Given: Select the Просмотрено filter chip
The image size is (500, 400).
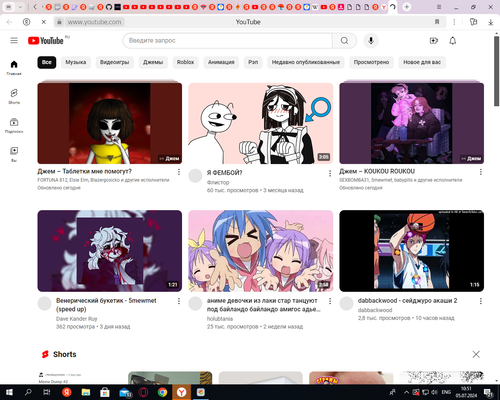Looking at the screenshot, I should click(x=371, y=62).
